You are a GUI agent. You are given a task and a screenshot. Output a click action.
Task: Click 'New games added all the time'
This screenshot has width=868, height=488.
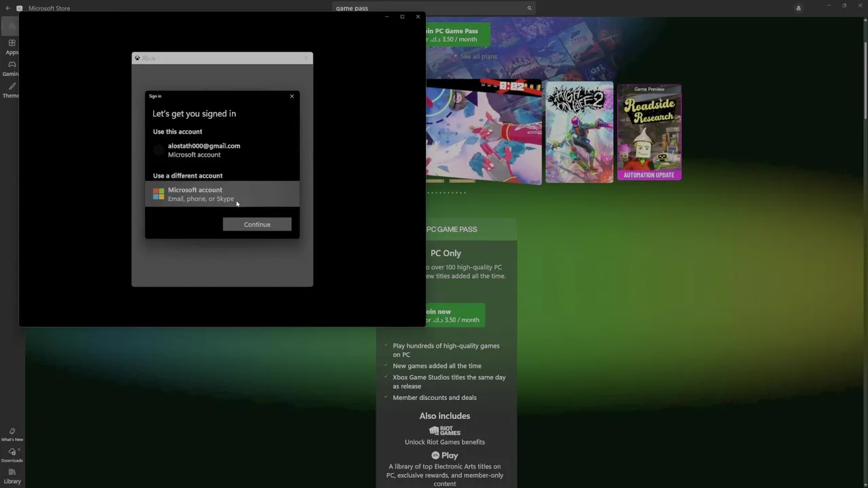pos(437,366)
